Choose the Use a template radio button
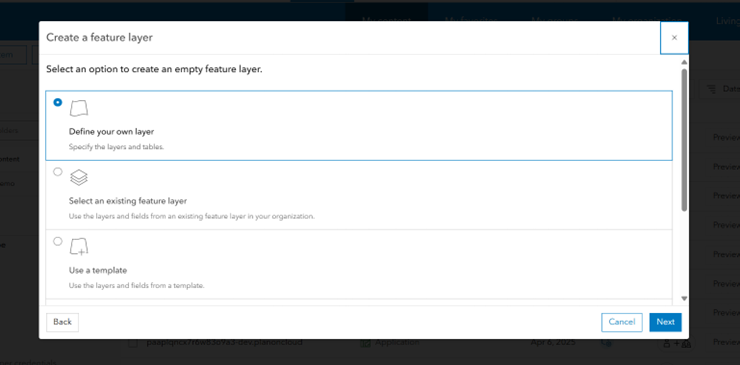 58,241
